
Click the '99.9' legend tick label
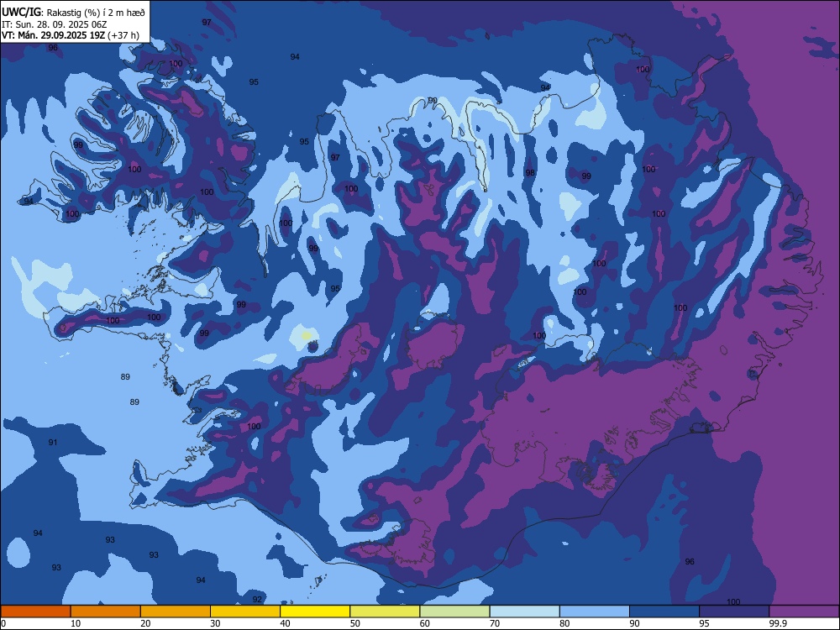[x=778, y=623]
